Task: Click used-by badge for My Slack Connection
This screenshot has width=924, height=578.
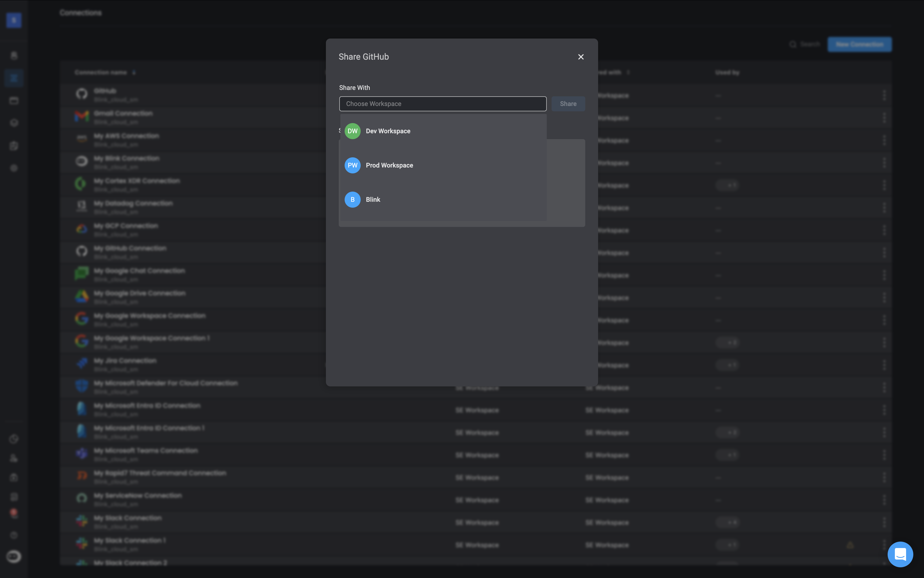Action: [x=727, y=523]
